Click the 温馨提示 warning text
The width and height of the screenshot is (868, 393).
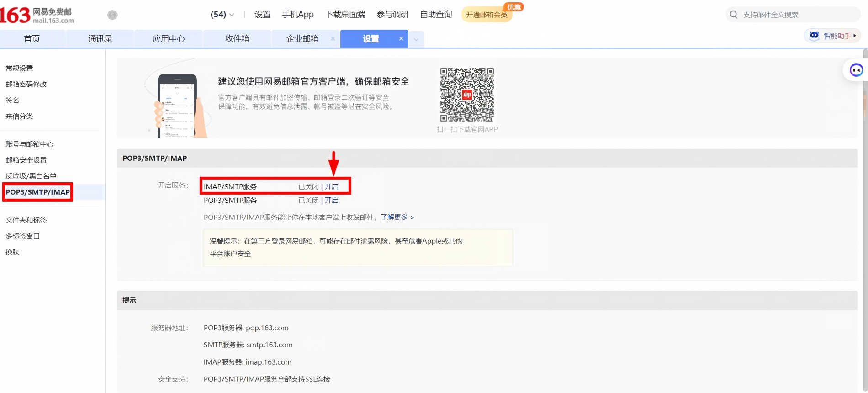coord(336,247)
